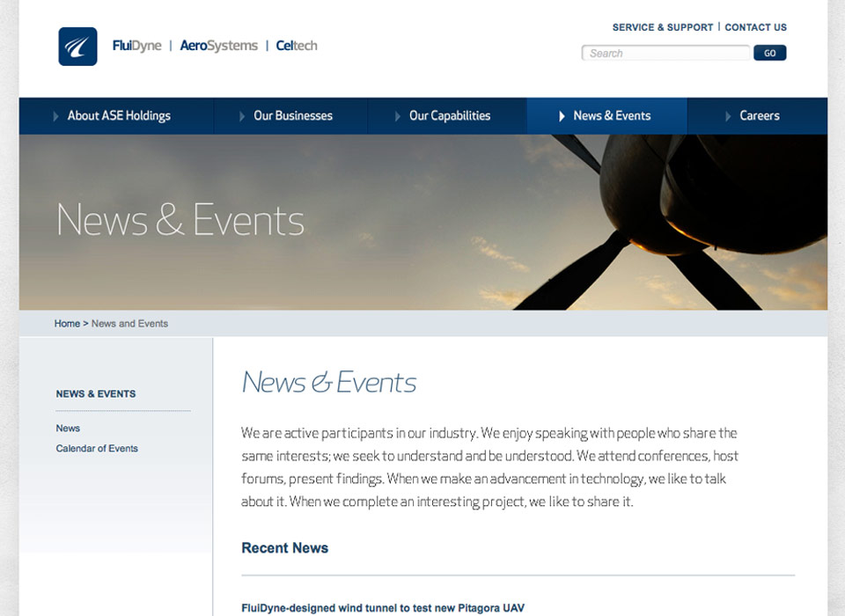Focus the Search input field
The image size is (845, 616).
(x=665, y=53)
